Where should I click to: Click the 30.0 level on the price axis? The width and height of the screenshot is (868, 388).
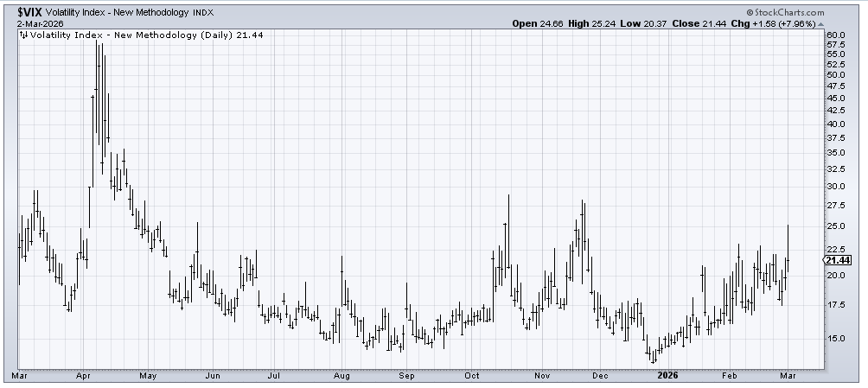coord(835,186)
